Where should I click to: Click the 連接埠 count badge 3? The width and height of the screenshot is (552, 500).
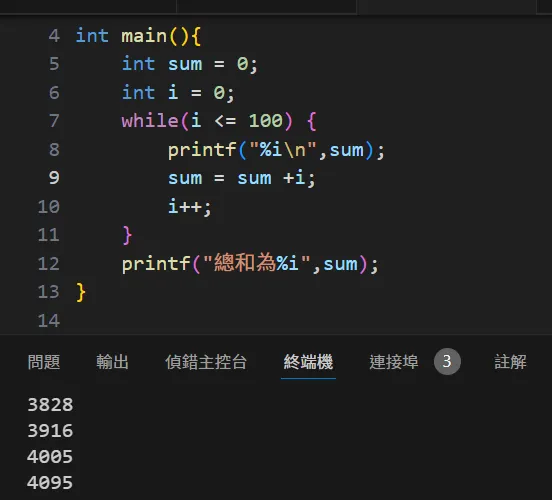pyautogui.click(x=447, y=362)
